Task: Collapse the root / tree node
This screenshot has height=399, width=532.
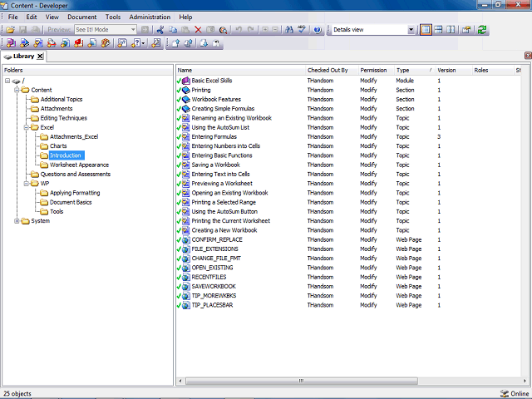Action: [x=7, y=81]
